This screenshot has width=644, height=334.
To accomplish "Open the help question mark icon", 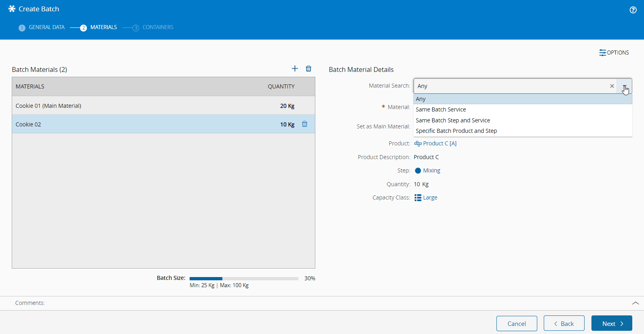I will tap(633, 10).
